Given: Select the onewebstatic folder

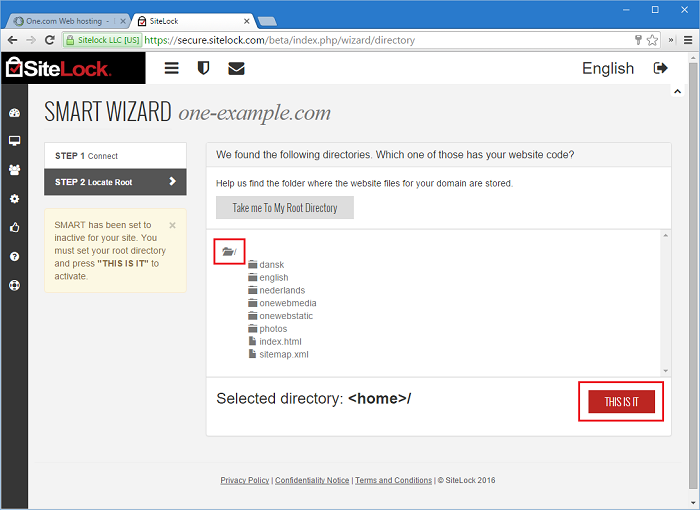Looking at the screenshot, I should 280,316.
